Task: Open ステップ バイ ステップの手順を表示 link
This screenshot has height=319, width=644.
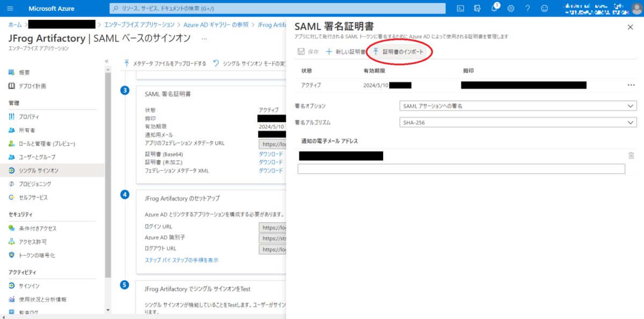Action: tap(181, 260)
